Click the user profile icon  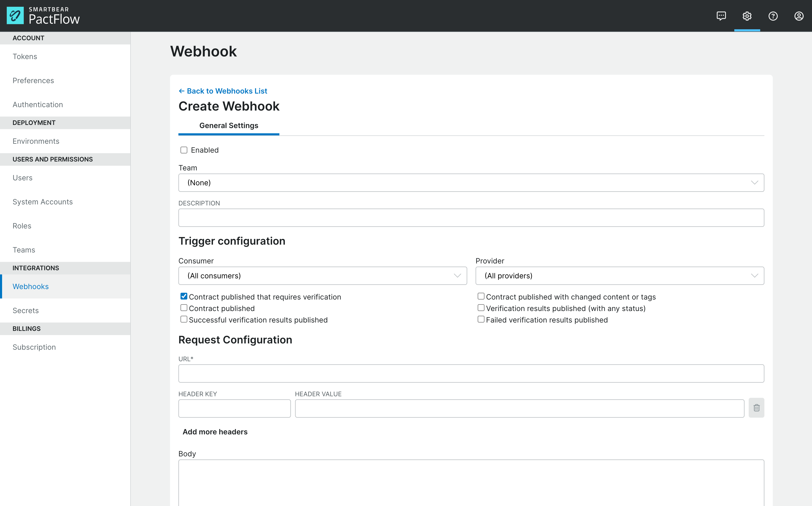tap(799, 16)
